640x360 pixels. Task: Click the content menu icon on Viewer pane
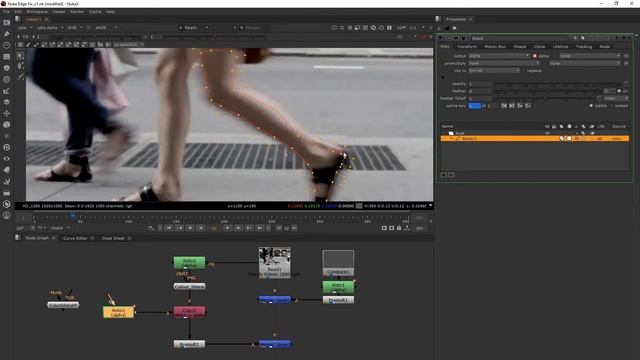[x=18, y=19]
